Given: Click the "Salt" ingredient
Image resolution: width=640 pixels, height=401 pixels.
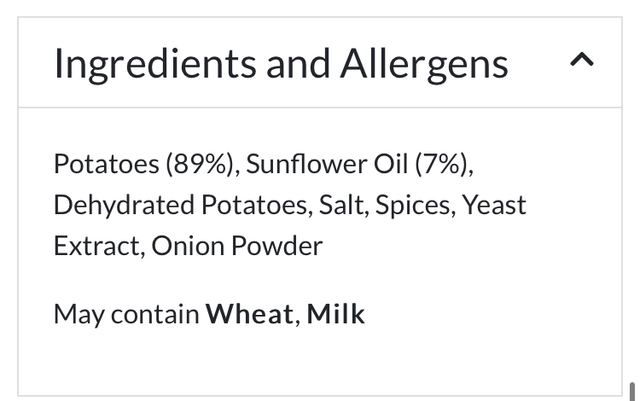Looking at the screenshot, I should 340,205.
